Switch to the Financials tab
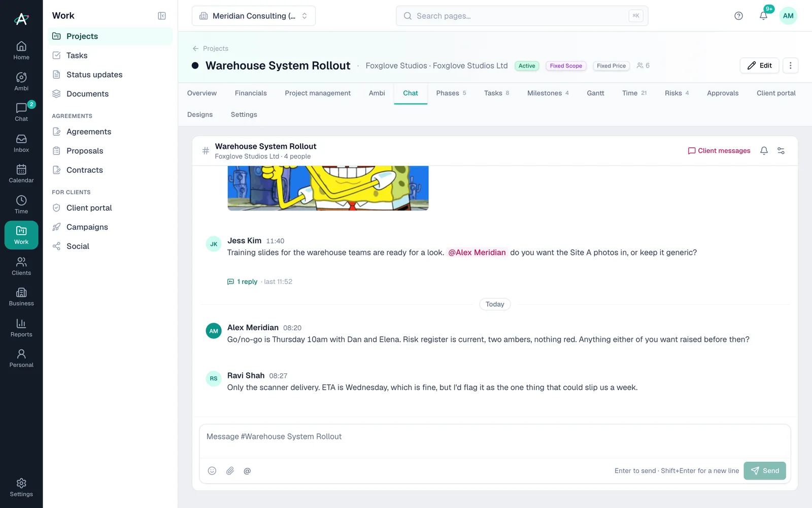812x508 pixels. pyautogui.click(x=251, y=93)
